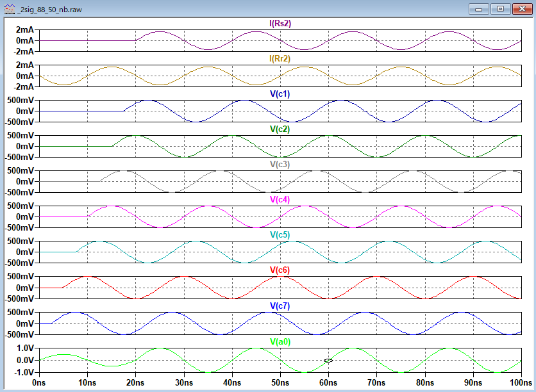Click the red V(c6) trace label
The width and height of the screenshot is (536, 392).
280,270
